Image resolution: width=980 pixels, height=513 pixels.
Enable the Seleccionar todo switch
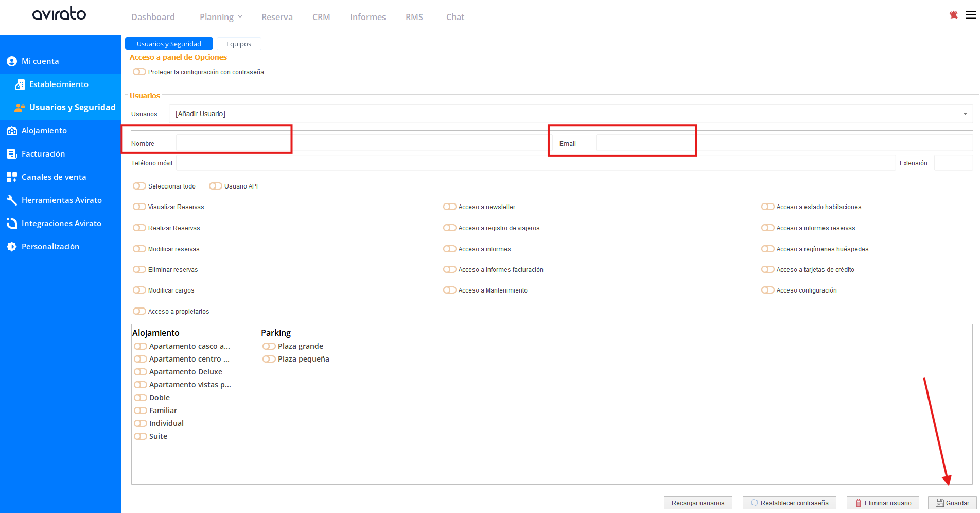pos(139,186)
